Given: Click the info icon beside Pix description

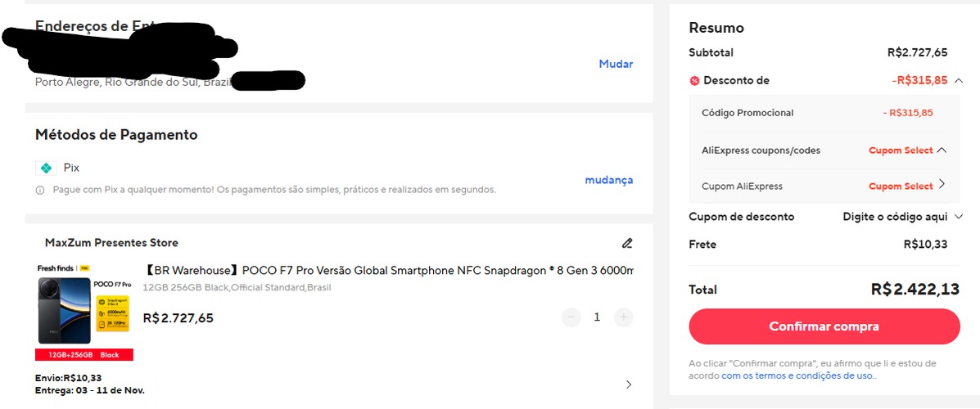Looking at the screenshot, I should tap(39, 190).
